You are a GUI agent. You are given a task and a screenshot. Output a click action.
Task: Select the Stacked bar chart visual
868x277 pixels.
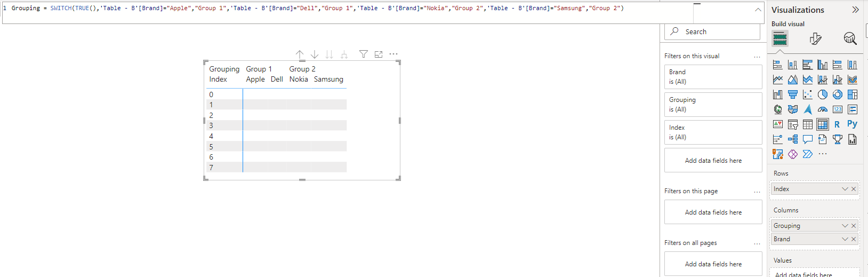click(778, 65)
